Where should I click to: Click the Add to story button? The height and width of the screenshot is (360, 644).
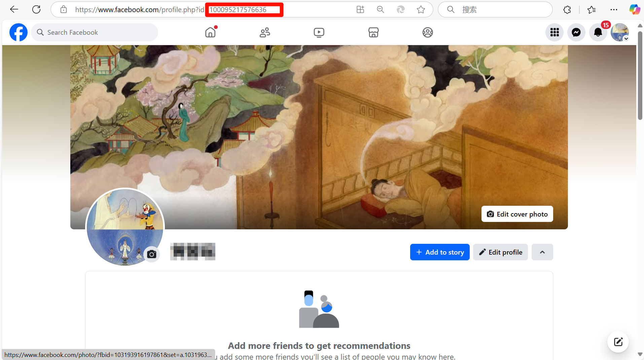point(440,252)
